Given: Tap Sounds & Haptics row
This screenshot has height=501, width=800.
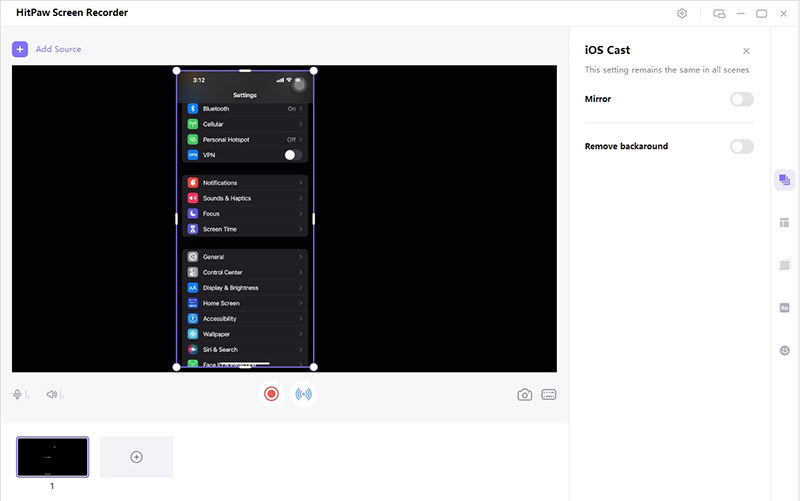Looking at the screenshot, I should (x=245, y=198).
